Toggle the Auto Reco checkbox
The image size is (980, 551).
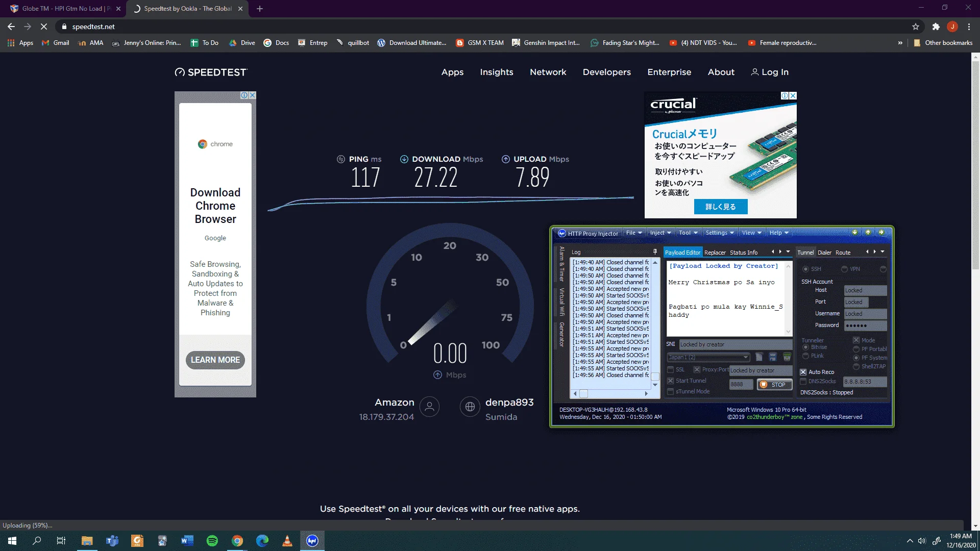pos(803,372)
